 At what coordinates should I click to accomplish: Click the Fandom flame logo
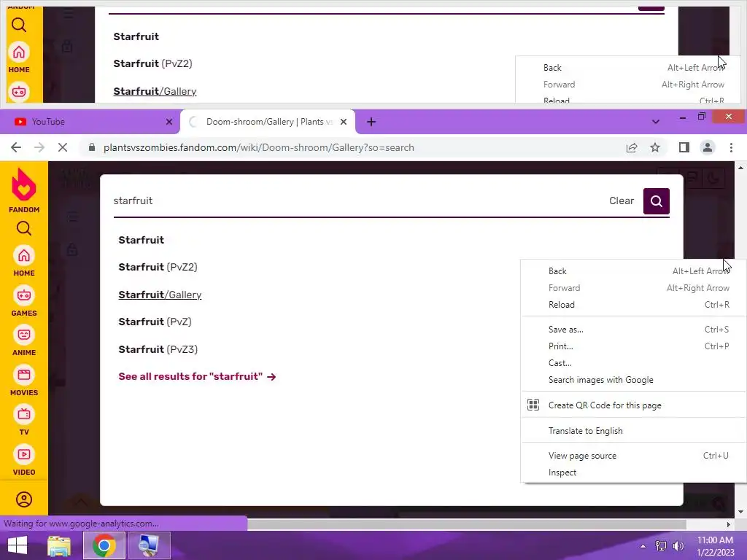click(24, 184)
